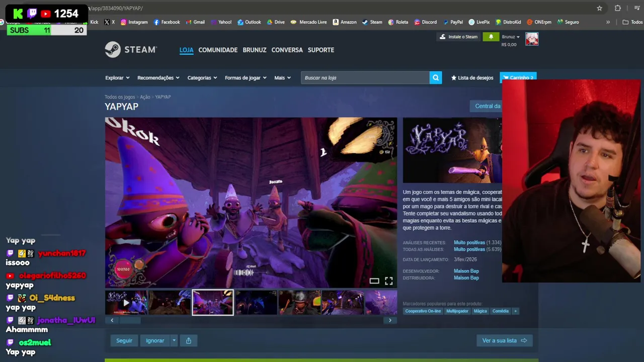Expand the Mais menu
Viewport: 644px width, 362px height.
pos(282,77)
